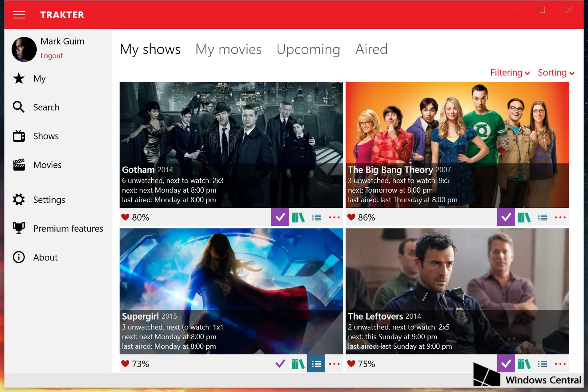Click the Movies clapperboard icon
The image size is (588, 392).
click(19, 165)
